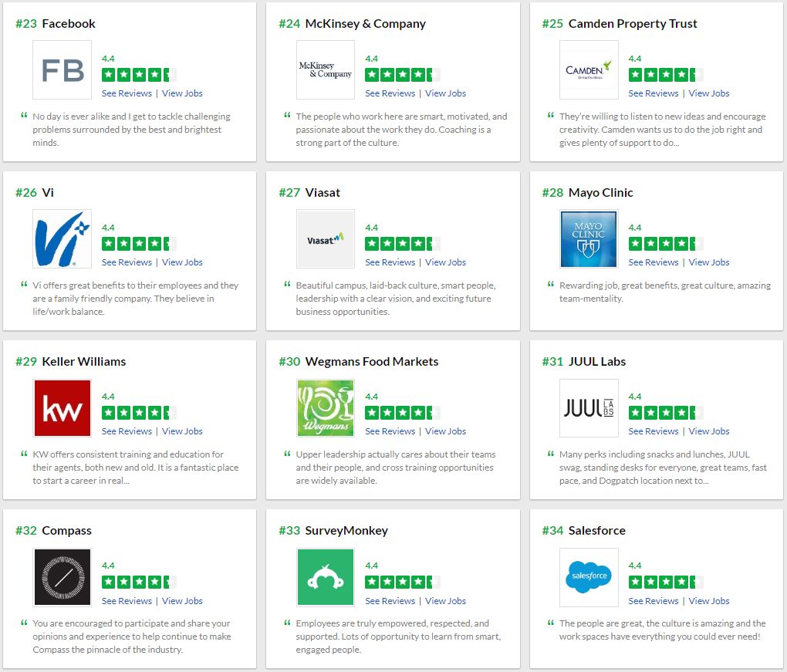
Task: Click the '#25 Camden Property Trust' heading
Action: [620, 24]
